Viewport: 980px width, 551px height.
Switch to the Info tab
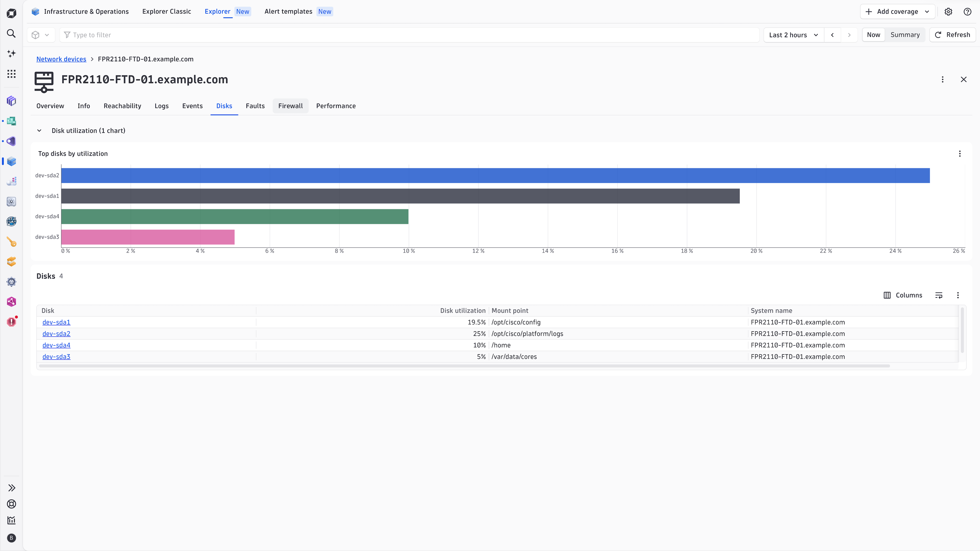(84, 106)
